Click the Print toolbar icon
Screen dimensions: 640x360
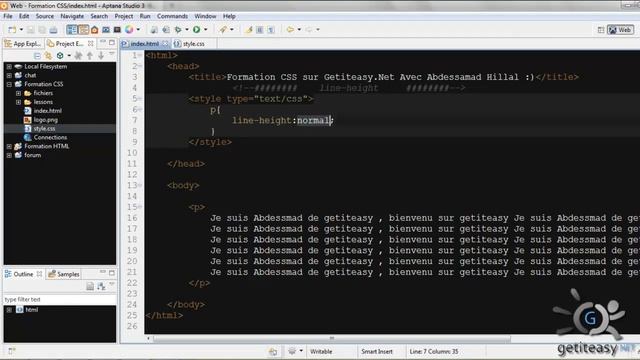[x=53, y=30]
